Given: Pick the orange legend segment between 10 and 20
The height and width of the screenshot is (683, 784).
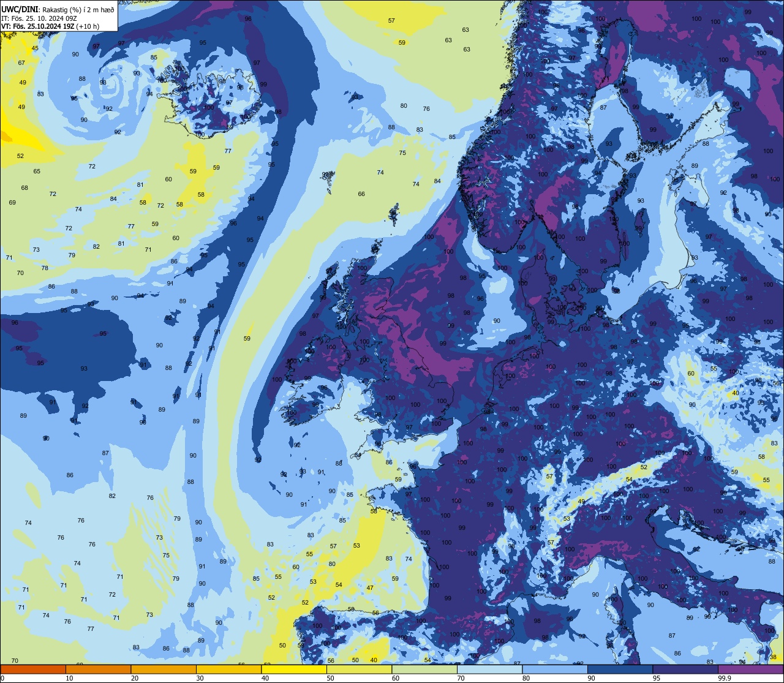Looking at the screenshot, I should (98, 669).
